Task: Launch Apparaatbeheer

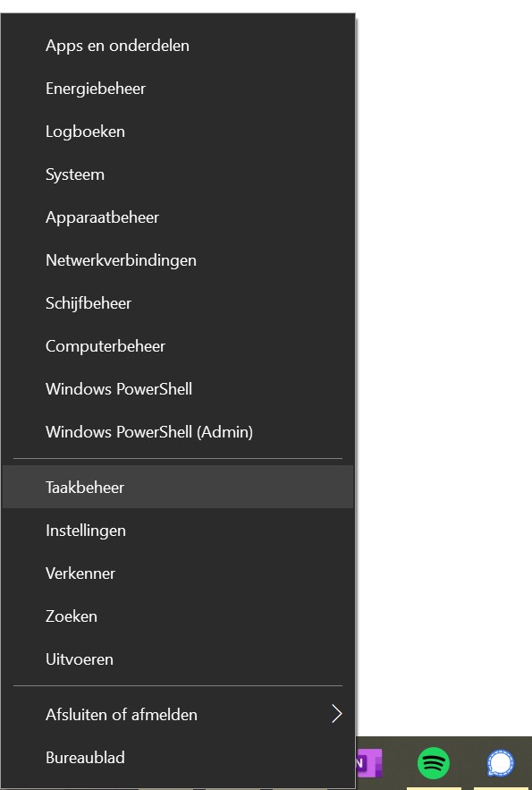Action: 178,217
